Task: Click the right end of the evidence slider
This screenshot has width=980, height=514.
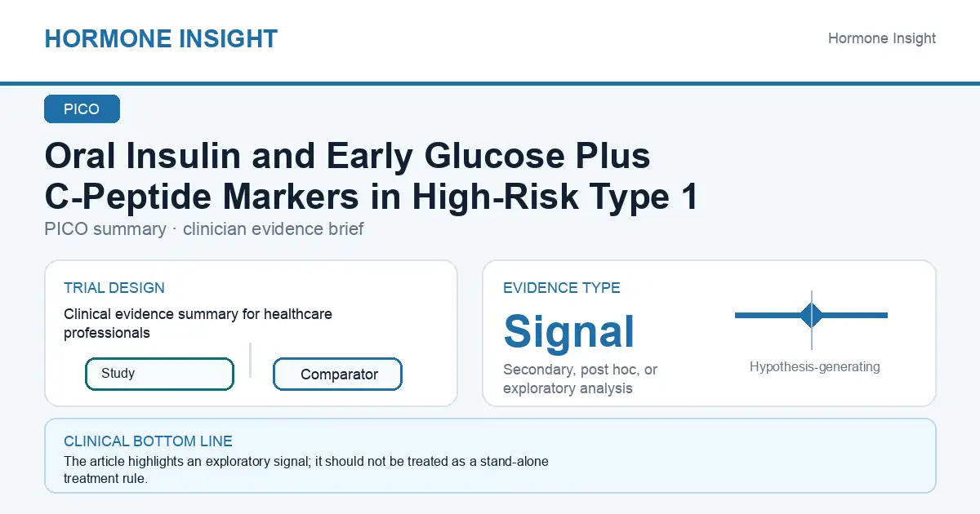Action: click(884, 315)
